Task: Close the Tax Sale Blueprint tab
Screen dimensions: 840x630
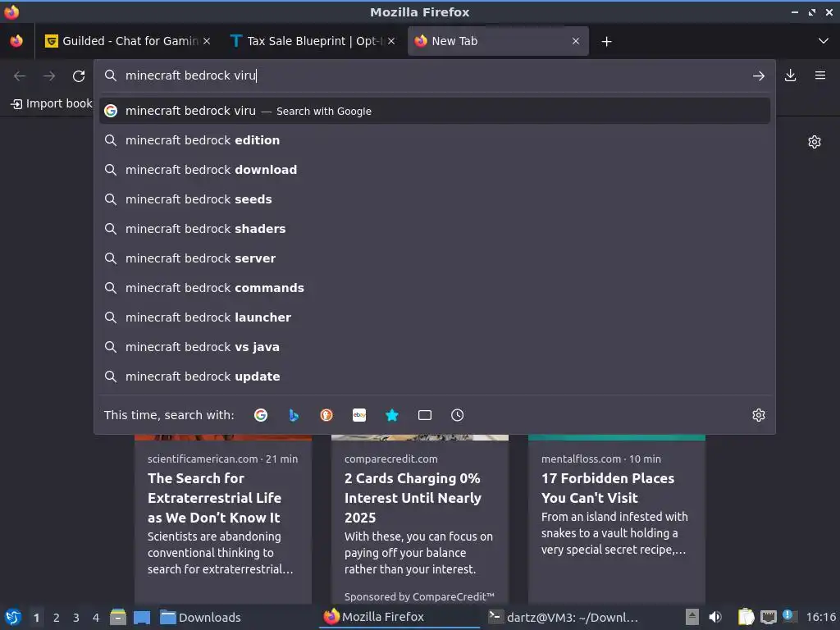Action: [x=391, y=41]
